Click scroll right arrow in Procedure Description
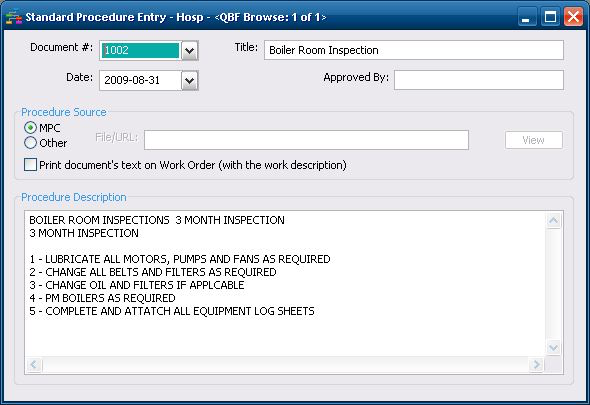The width and height of the screenshot is (590, 405). pyautogui.click(x=537, y=364)
